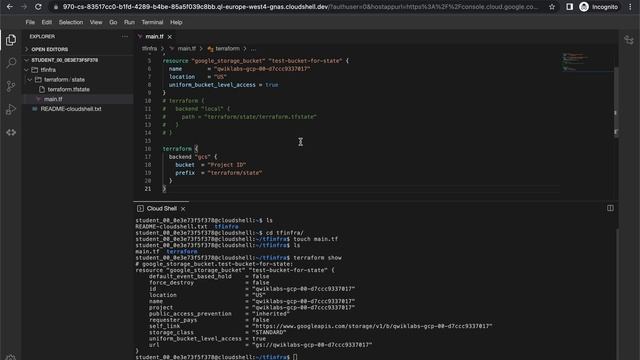The height and width of the screenshot is (360, 640).
Task: Open the Cloud Code extension icon
Action: click(11, 132)
